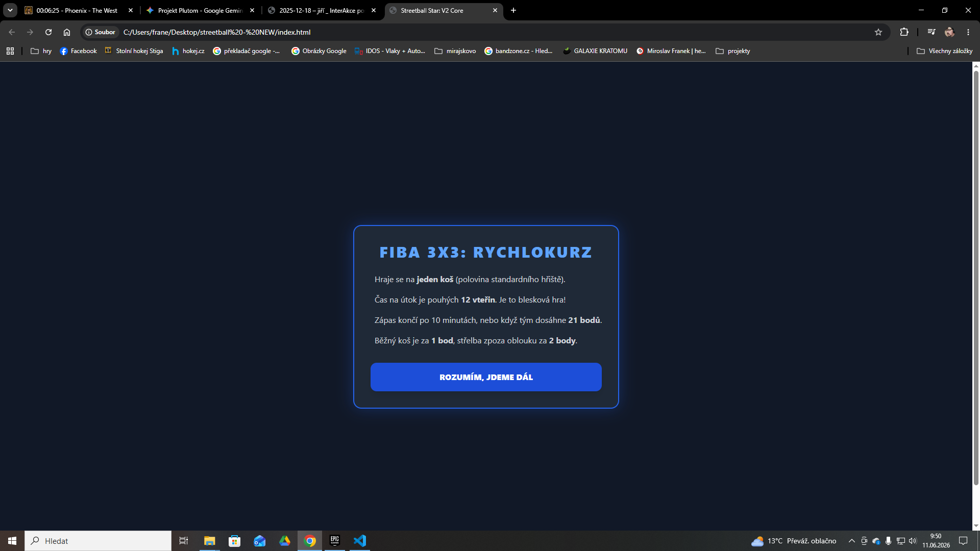The image size is (980, 551).
Task: Open the Extensions puzzle icon
Action: (904, 32)
